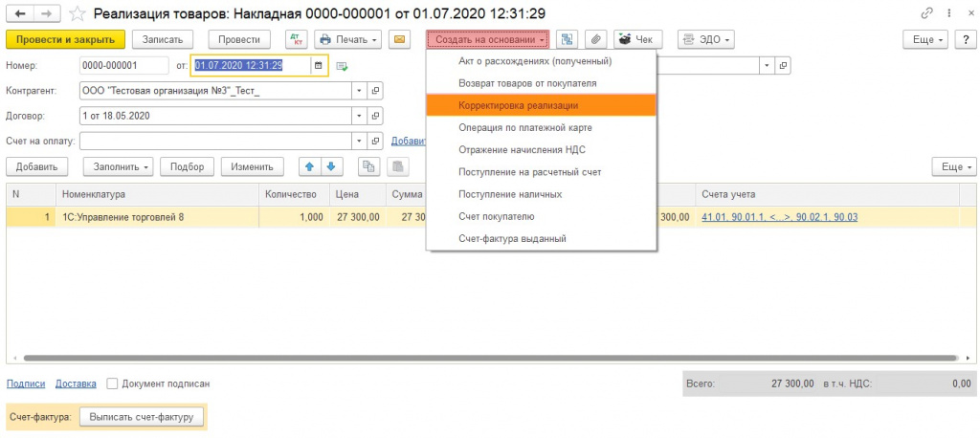Click the green icon beside date field

point(342,66)
